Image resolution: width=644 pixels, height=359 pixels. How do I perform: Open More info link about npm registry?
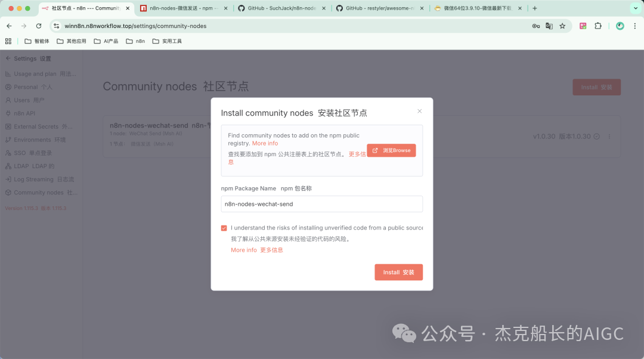click(x=265, y=143)
